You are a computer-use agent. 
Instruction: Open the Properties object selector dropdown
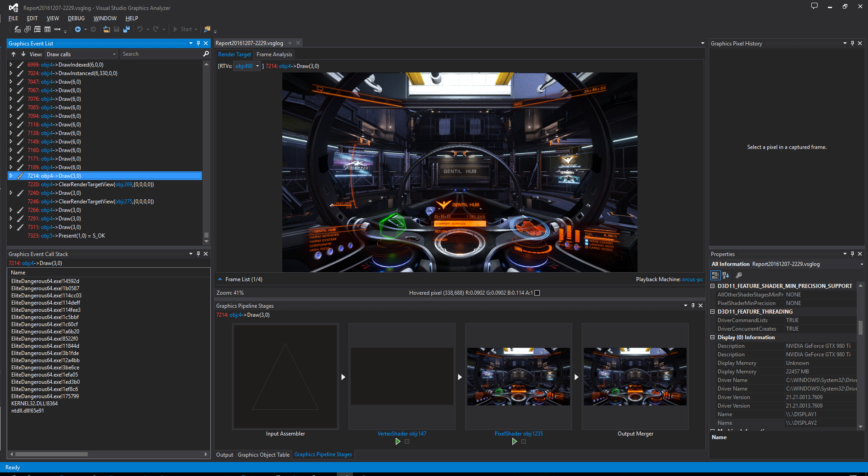pos(862,264)
